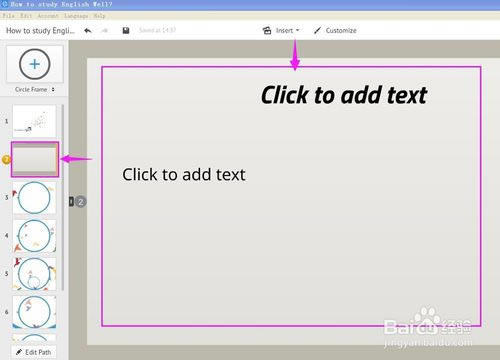Click the Customize button

pos(335,30)
